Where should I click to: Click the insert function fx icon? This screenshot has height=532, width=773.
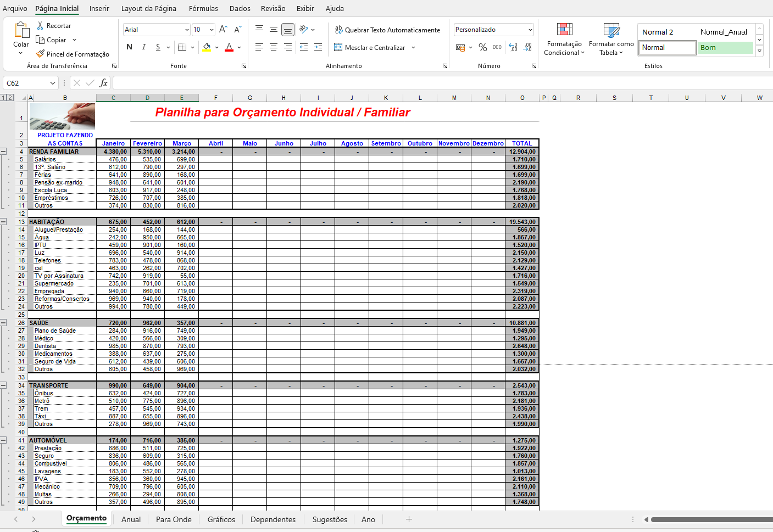[x=103, y=83]
